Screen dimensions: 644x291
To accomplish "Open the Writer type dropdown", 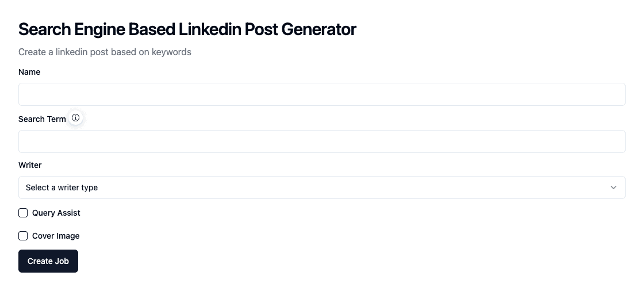I will click(x=321, y=187).
